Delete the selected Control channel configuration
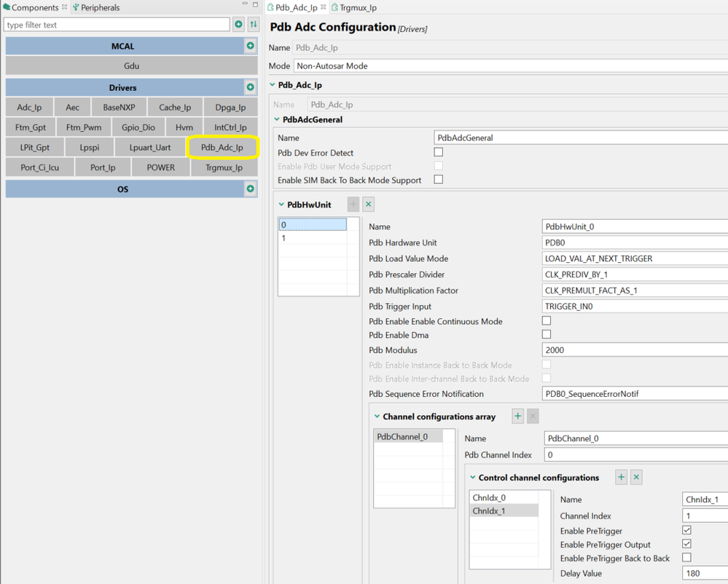Screen dimensions: 728x584 pos(636,477)
